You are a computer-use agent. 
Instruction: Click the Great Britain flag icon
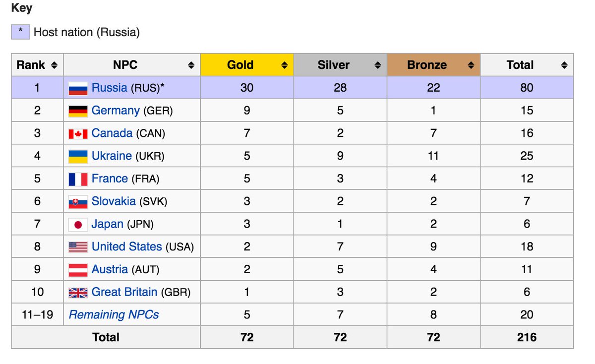pyautogui.click(x=78, y=293)
